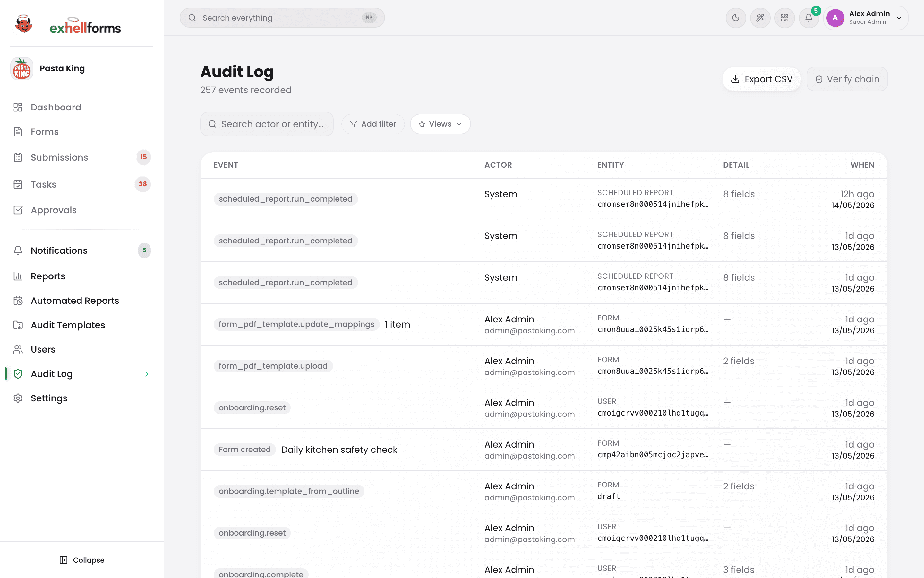Click the onboarding.complete event tag
924x578 pixels.
(261, 574)
